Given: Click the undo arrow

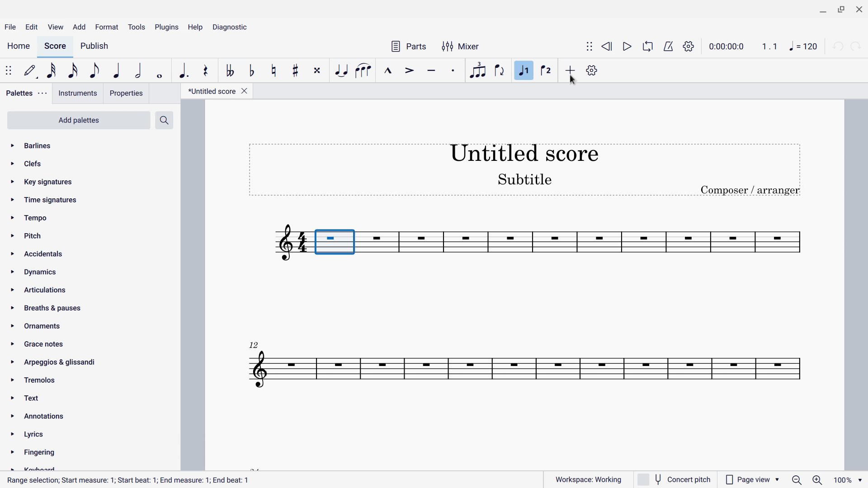Looking at the screenshot, I should (x=838, y=47).
